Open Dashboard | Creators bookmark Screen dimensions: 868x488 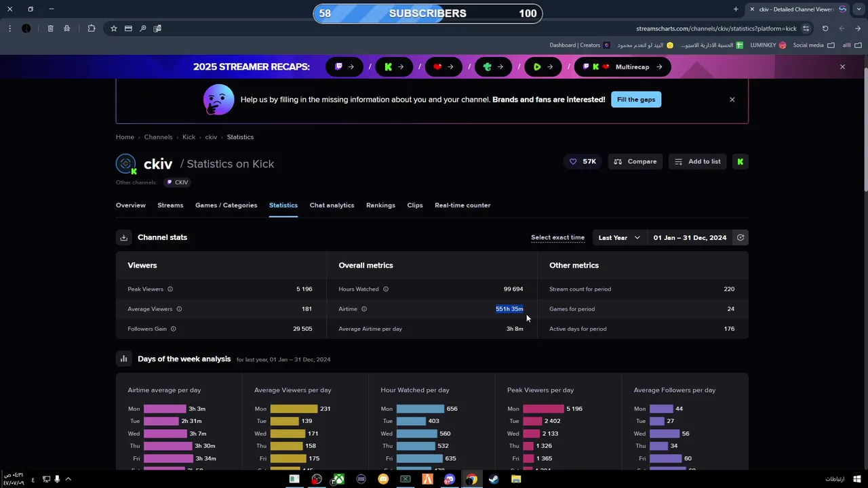[580, 45]
